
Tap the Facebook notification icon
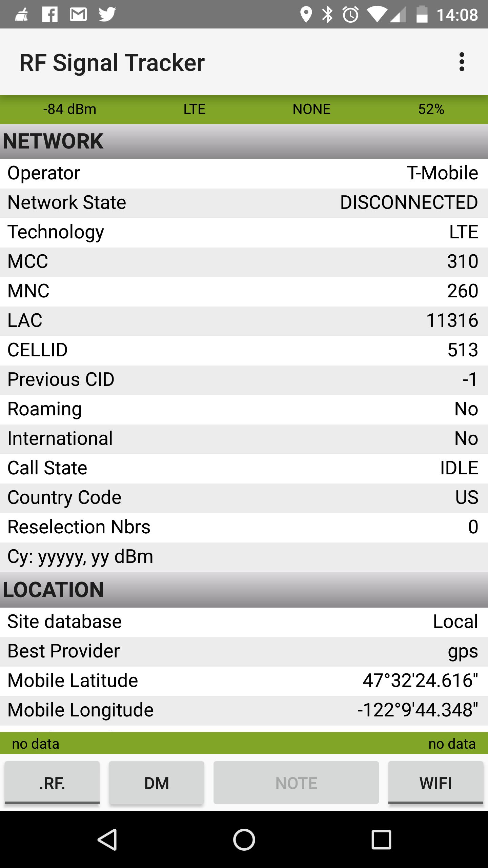coord(50,15)
